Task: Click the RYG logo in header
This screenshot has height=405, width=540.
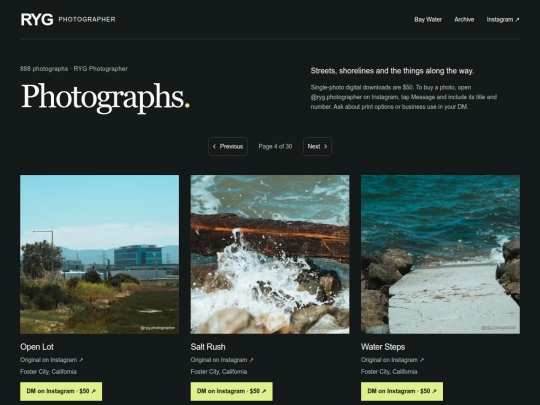Action: [37, 19]
